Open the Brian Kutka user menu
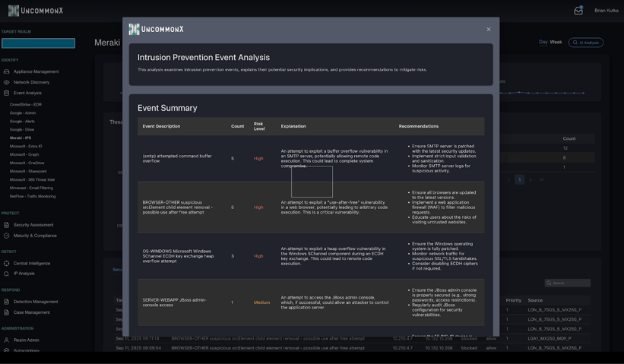Screen dimensions: 624x364 606,11
